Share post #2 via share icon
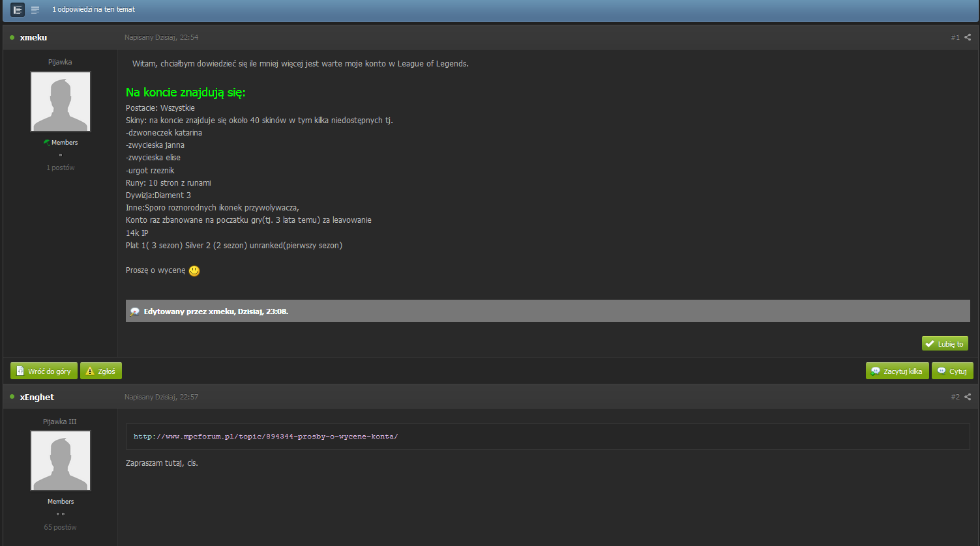The height and width of the screenshot is (546, 980). point(968,397)
